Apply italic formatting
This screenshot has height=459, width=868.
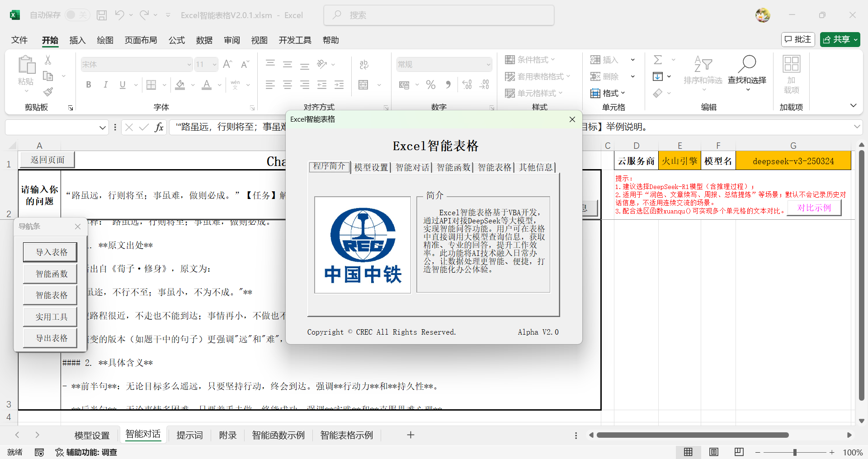coord(105,85)
